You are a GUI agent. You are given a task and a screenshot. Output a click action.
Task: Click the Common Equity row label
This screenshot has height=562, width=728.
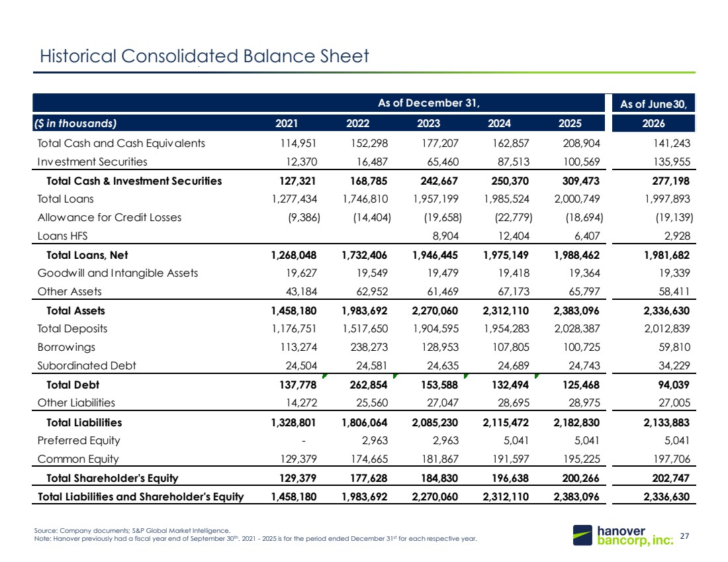(x=78, y=459)
